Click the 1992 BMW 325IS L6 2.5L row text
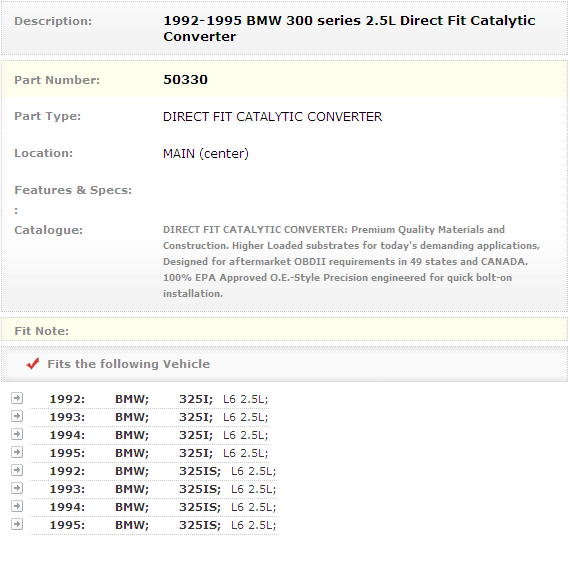 [x=163, y=471]
